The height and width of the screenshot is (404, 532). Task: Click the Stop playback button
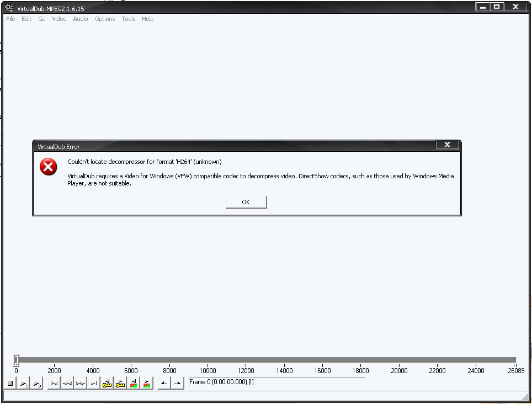pos(10,384)
